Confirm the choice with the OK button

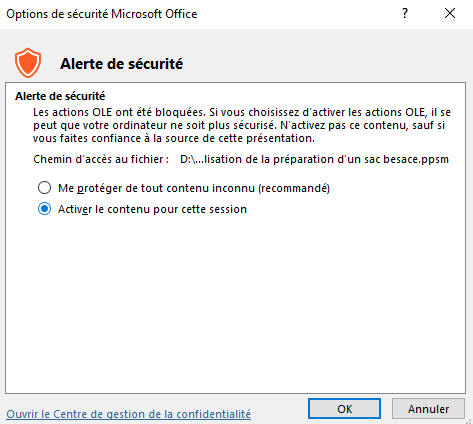click(x=344, y=409)
